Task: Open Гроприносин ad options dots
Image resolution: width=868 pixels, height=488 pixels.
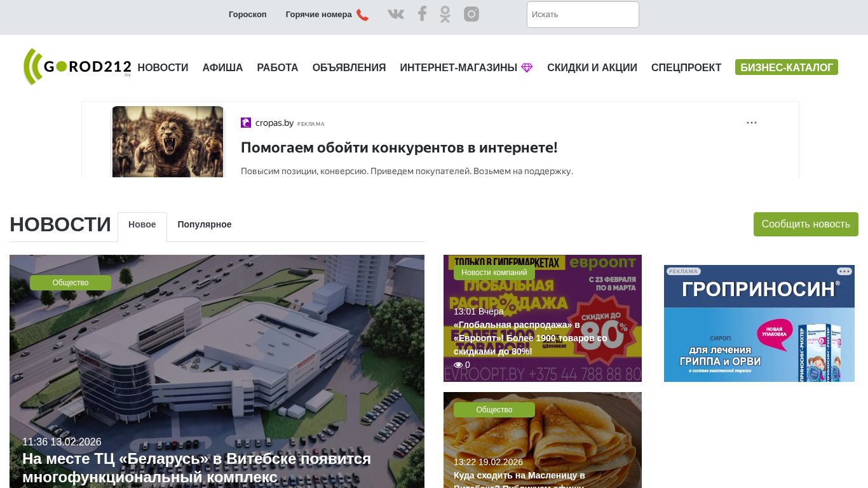Action: pos(844,271)
